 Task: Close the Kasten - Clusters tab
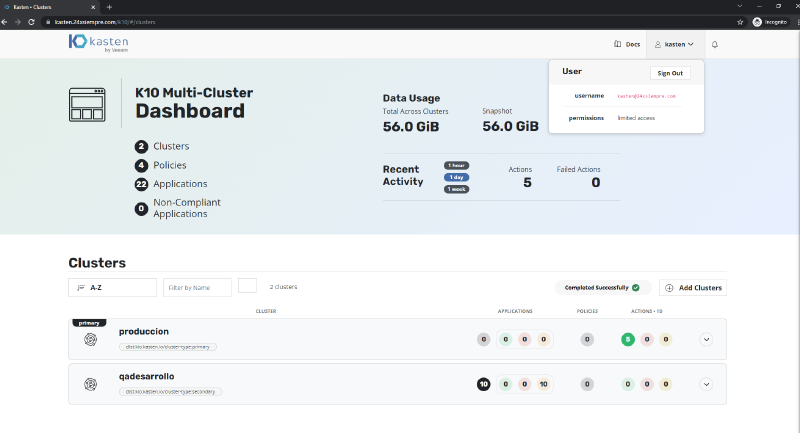[x=93, y=7]
